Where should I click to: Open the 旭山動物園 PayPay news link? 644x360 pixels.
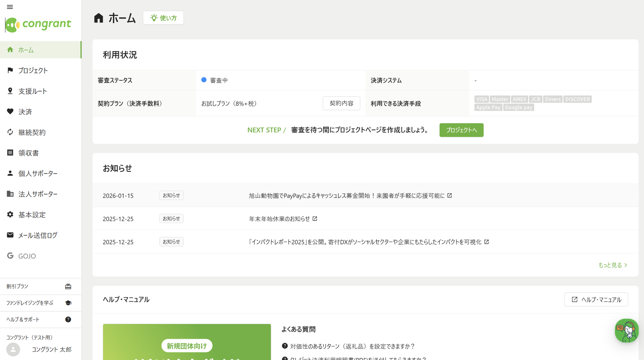click(x=347, y=196)
